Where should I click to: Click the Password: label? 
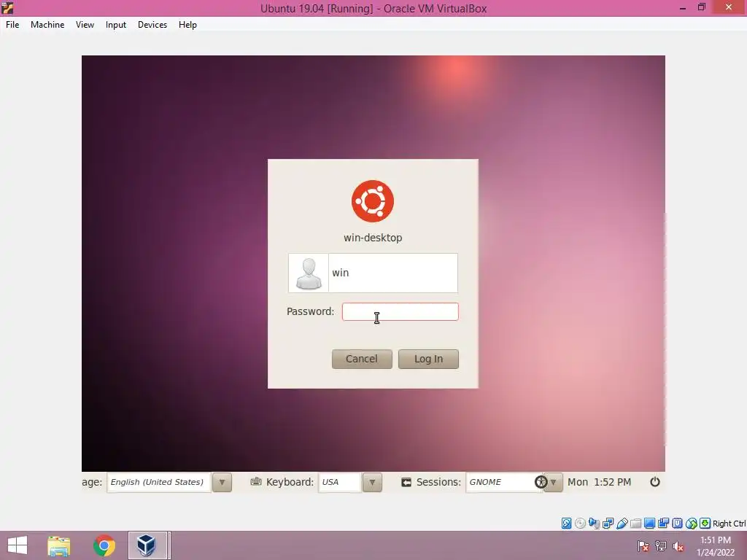pos(311,311)
